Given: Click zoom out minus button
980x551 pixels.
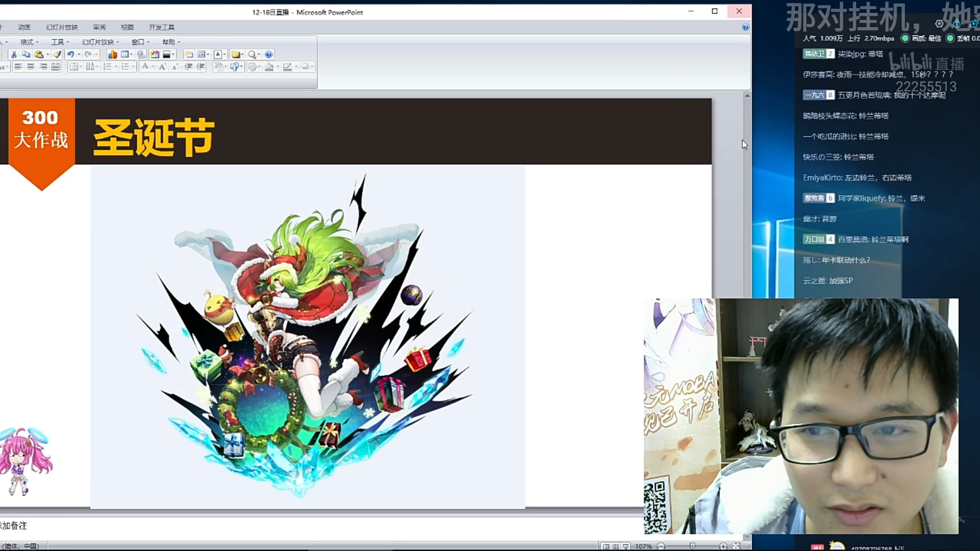Looking at the screenshot, I should (661, 546).
